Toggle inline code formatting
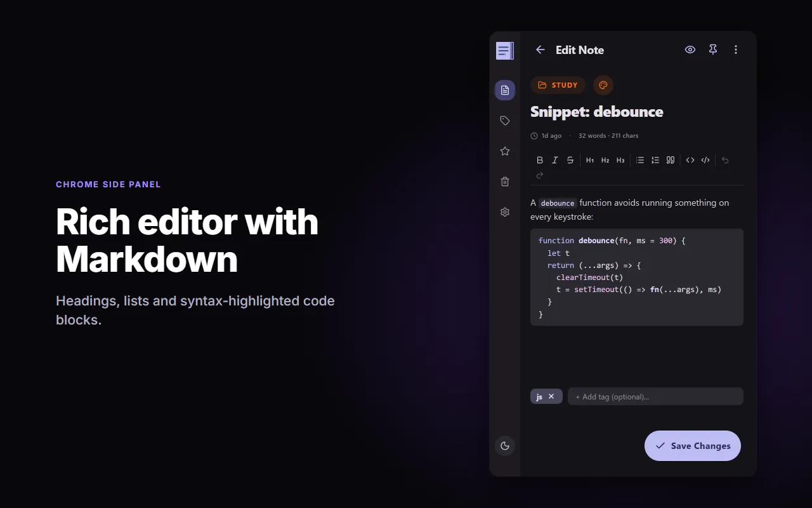The height and width of the screenshot is (508, 812). [690, 160]
